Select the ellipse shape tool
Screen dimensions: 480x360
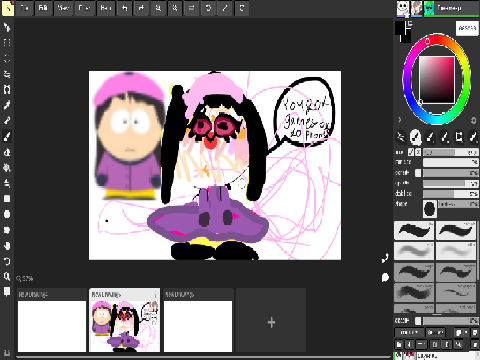(x=7, y=214)
